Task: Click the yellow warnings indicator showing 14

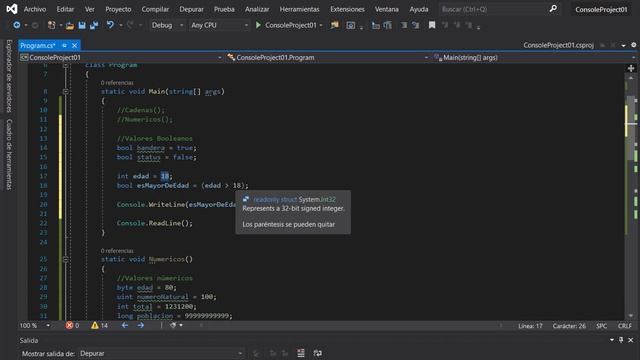Action: [100, 325]
